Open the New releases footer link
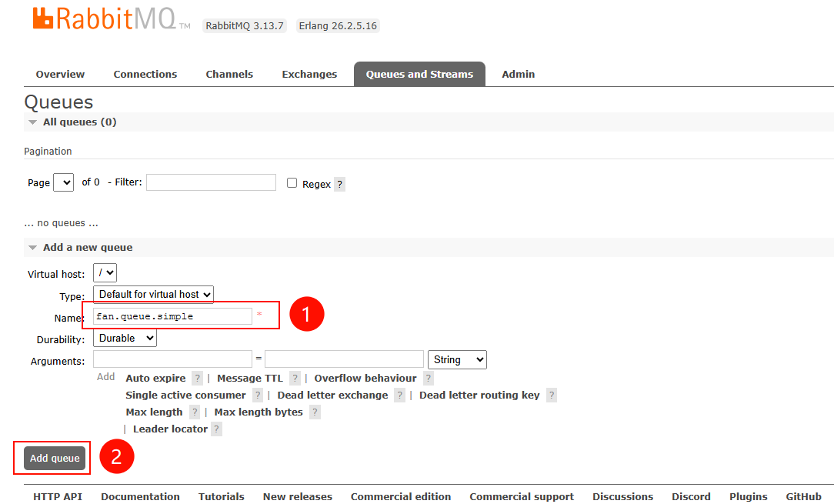 point(297,496)
